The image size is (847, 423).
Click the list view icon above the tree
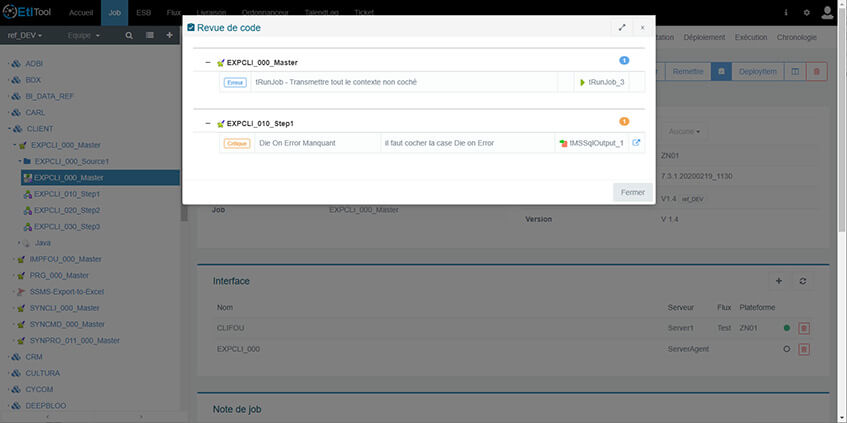coord(150,35)
